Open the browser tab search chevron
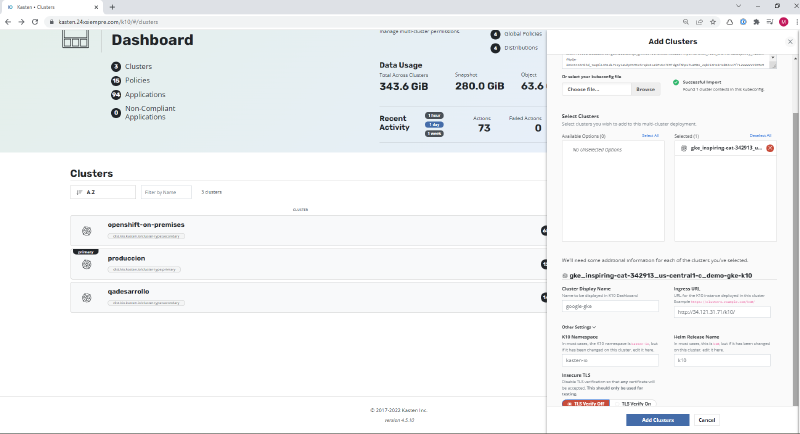This screenshot has height=434, width=800. pos(738,6)
